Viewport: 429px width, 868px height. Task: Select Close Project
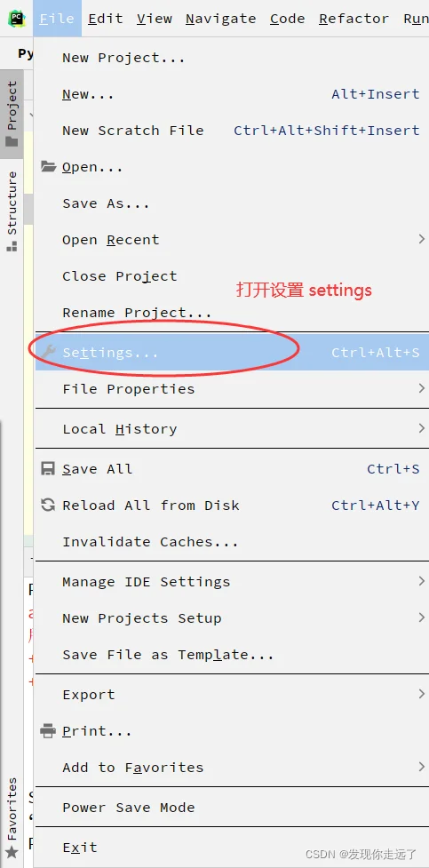click(232, 275)
